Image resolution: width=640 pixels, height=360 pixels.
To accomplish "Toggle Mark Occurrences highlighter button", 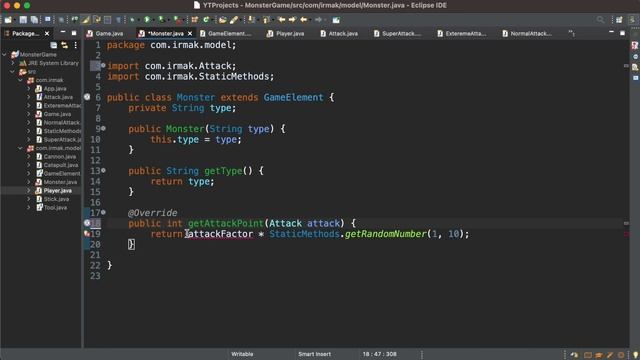I will (x=86, y=20).
